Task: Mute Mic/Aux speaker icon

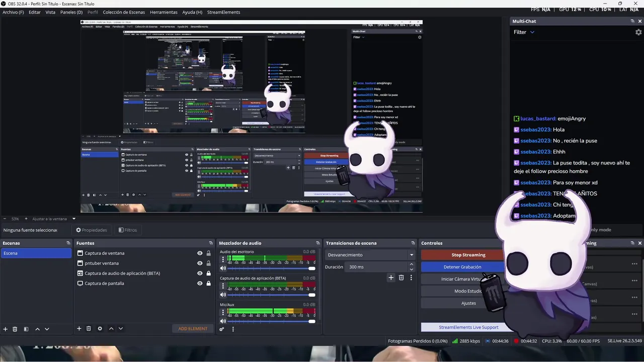Action: [223, 321]
